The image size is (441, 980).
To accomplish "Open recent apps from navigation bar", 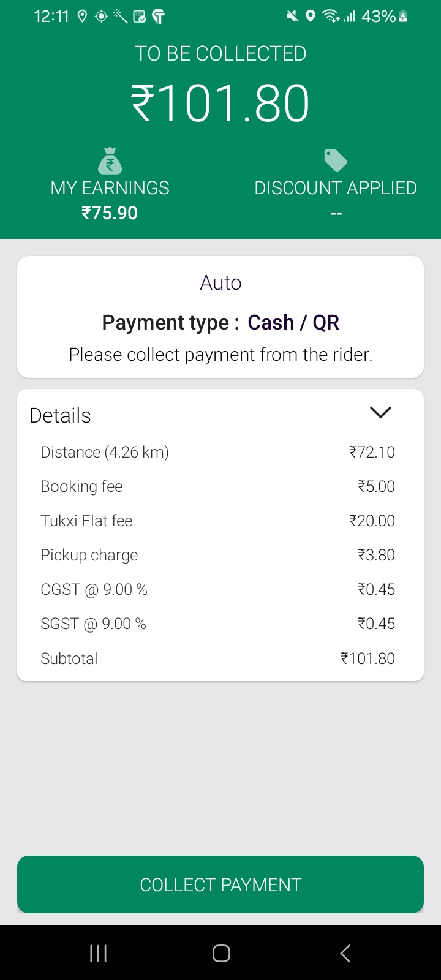I will click(x=98, y=953).
